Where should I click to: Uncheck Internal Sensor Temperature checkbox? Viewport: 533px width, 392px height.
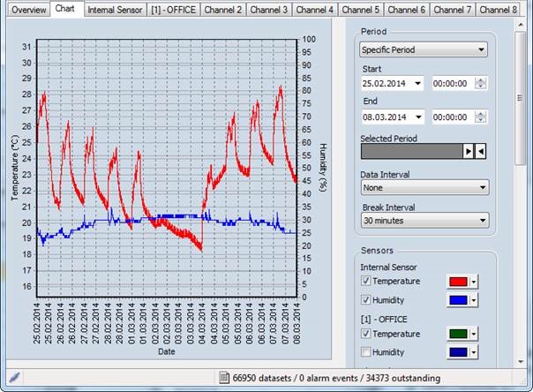pyautogui.click(x=366, y=282)
